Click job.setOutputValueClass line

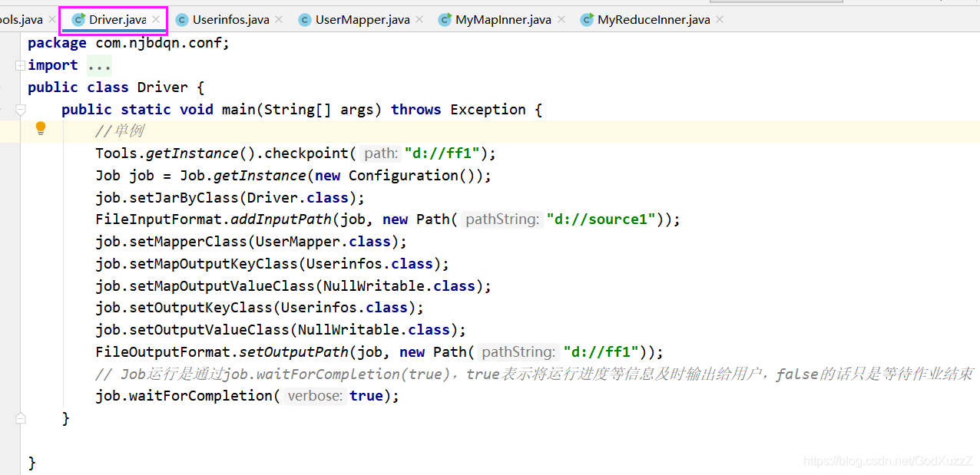point(281,330)
